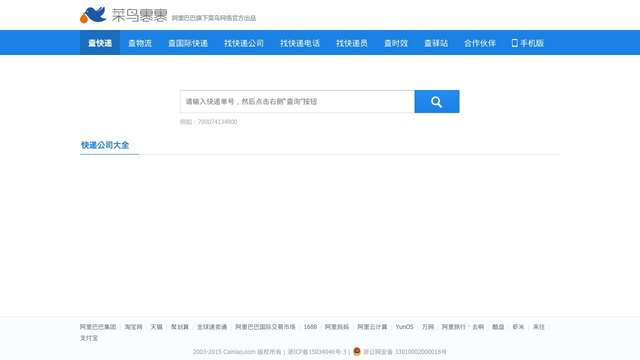Click the 浙ICP备15034046号-3 record link
The height and width of the screenshot is (360, 640).
317,352
